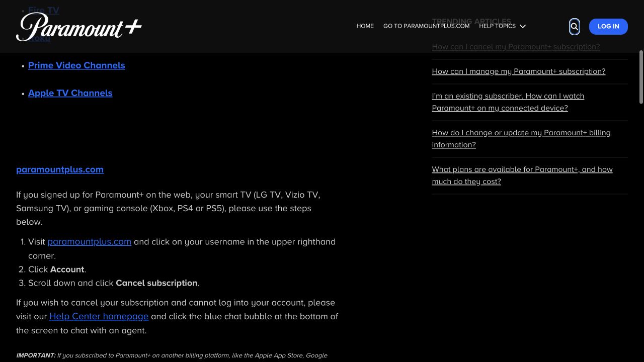Go to HOME in navigation
The image size is (644, 362).
[365, 26]
